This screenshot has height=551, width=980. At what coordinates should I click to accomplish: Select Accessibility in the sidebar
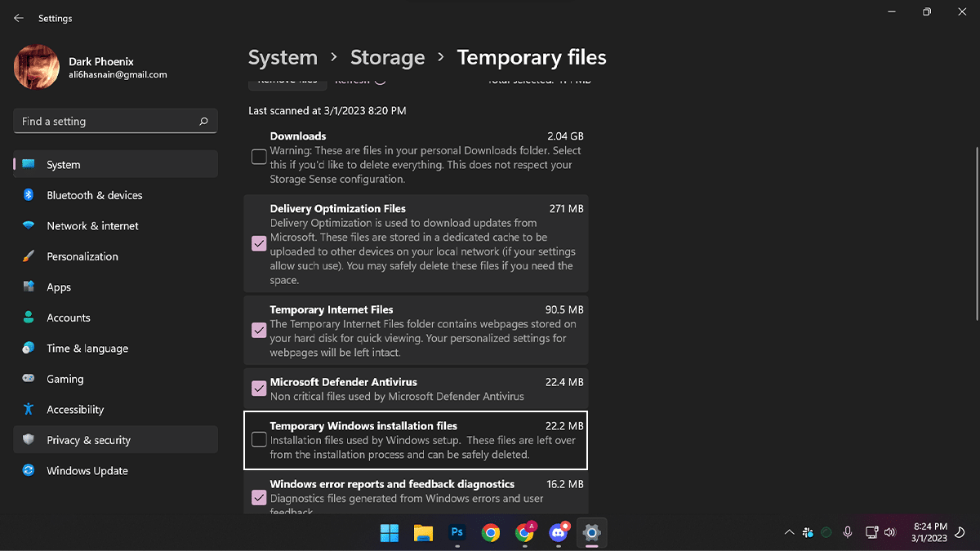click(x=75, y=410)
